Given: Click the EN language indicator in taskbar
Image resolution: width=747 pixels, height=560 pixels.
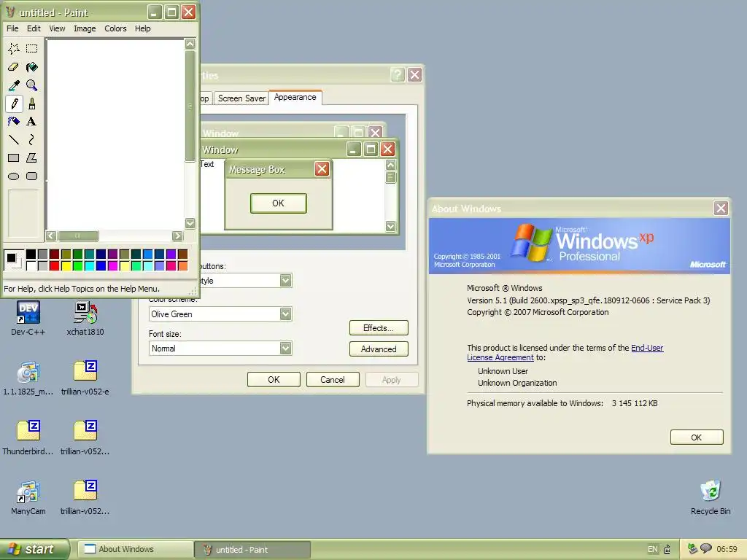Looking at the screenshot, I should point(653,549).
